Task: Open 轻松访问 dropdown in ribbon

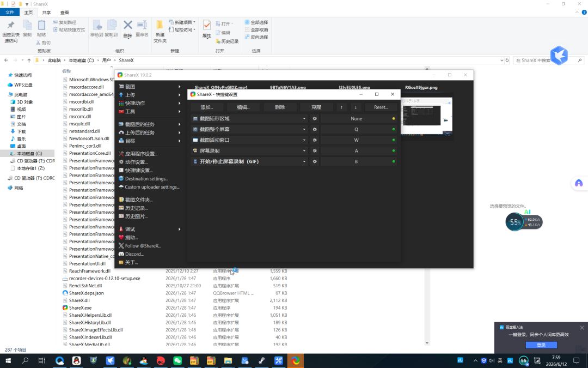Action: click(182, 29)
